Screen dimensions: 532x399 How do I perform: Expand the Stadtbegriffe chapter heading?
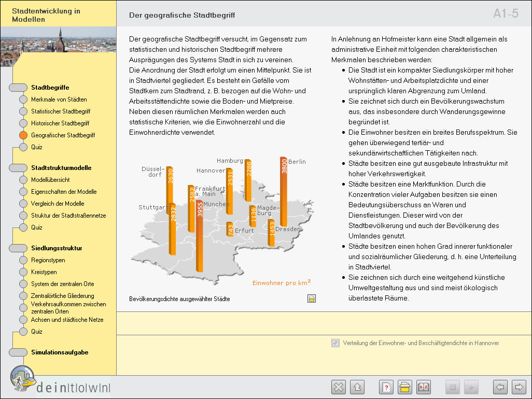pyautogui.click(x=50, y=88)
